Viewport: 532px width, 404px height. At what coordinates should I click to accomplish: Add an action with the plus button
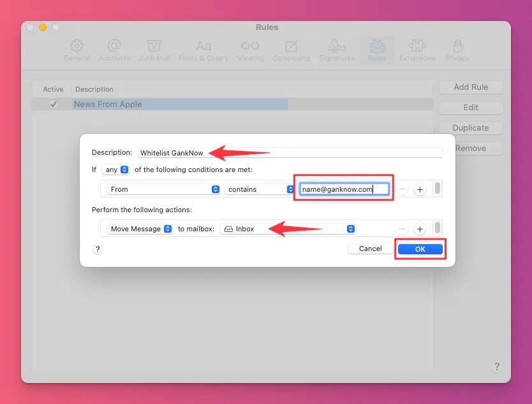pyautogui.click(x=420, y=229)
